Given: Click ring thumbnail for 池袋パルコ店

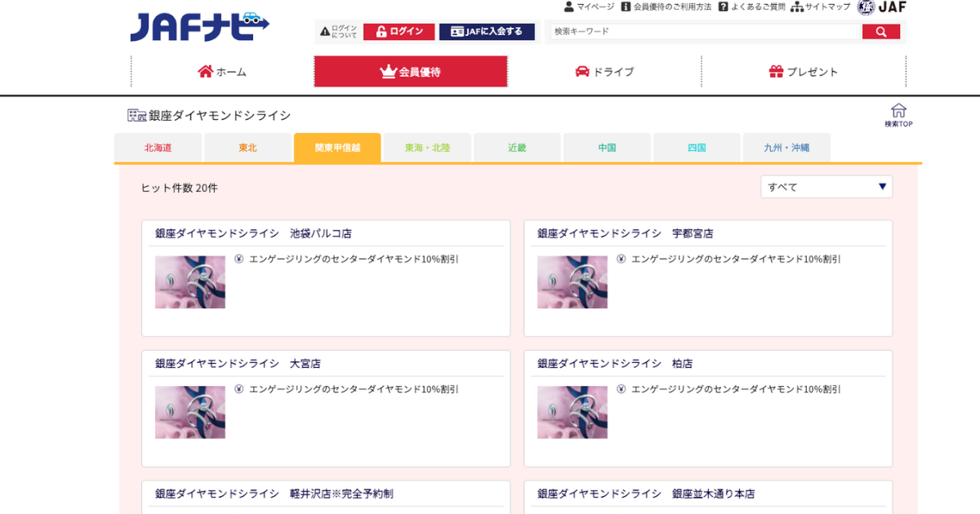Looking at the screenshot, I should (190, 282).
